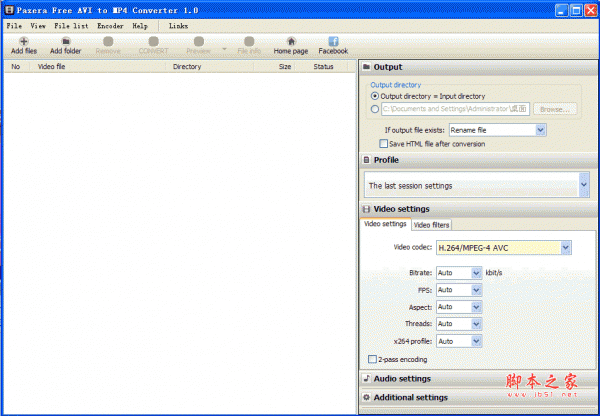Collapse the Profile section header
The width and height of the screenshot is (600, 416).
[478, 160]
